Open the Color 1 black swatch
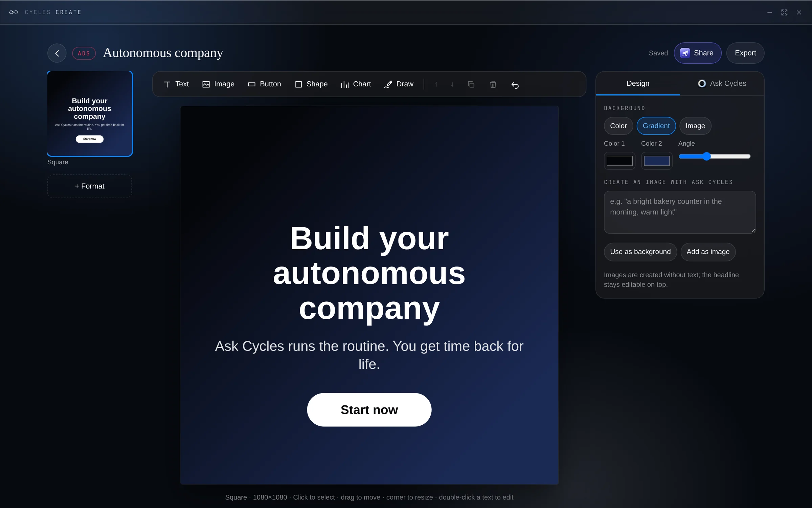The image size is (812, 508). point(619,161)
